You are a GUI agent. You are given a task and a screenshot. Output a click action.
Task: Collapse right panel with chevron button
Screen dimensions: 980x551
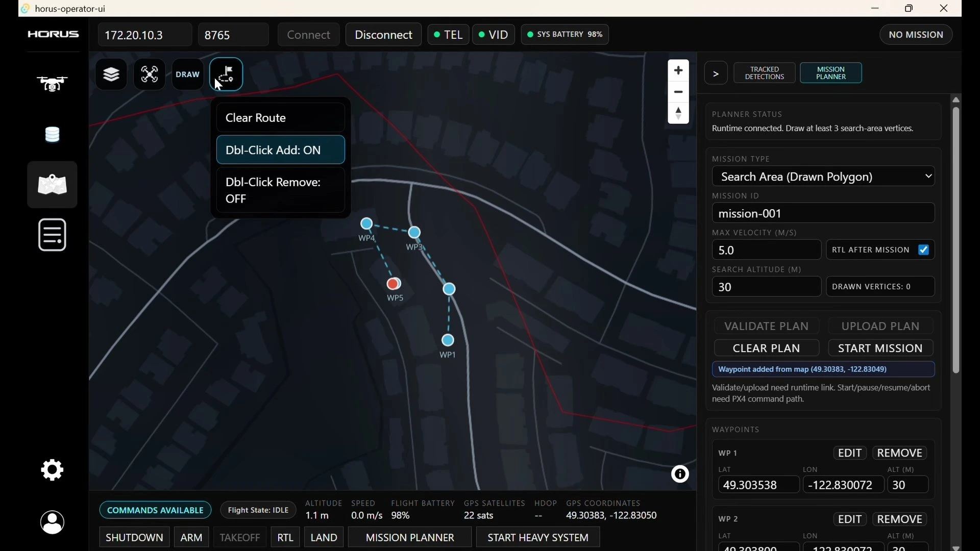pos(716,73)
